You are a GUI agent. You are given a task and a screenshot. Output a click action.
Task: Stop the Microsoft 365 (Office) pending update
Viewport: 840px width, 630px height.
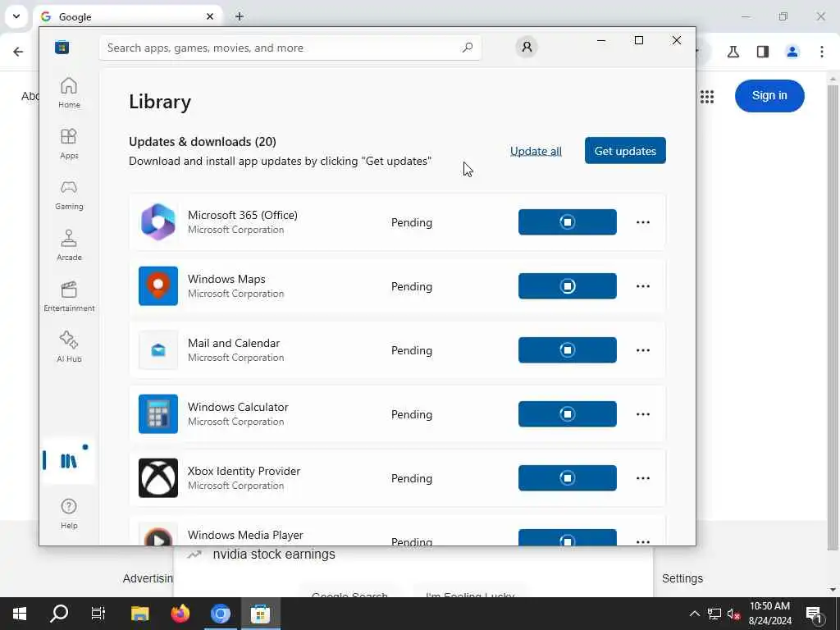(568, 221)
